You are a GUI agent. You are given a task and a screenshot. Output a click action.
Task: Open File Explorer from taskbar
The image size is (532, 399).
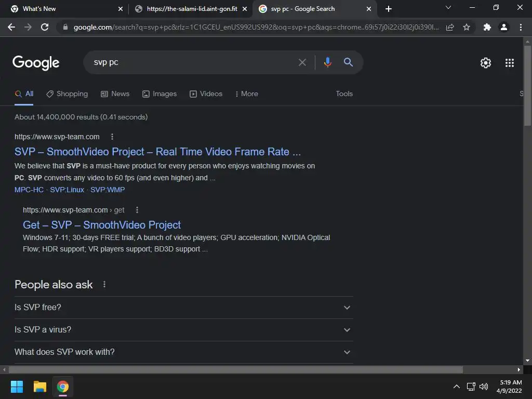(x=39, y=387)
